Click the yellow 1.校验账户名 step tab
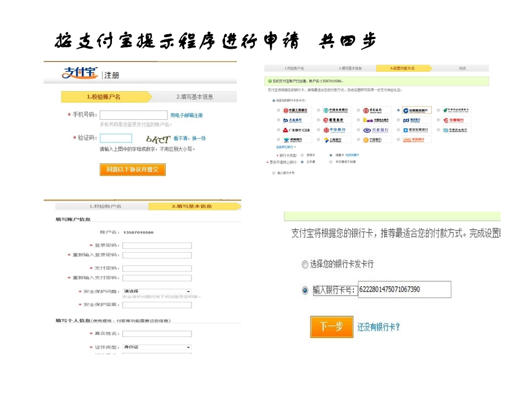532x399 pixels. coord(106,97)
